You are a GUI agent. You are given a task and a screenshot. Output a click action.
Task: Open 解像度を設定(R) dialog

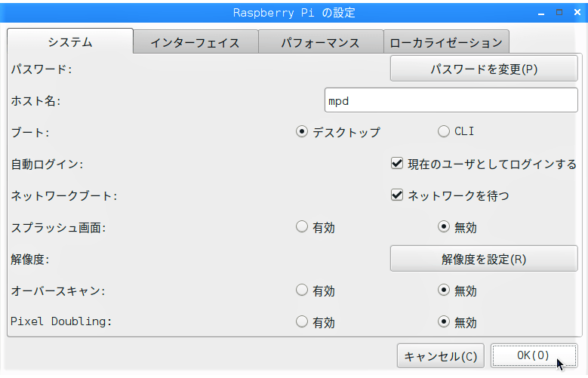[484, 259]
